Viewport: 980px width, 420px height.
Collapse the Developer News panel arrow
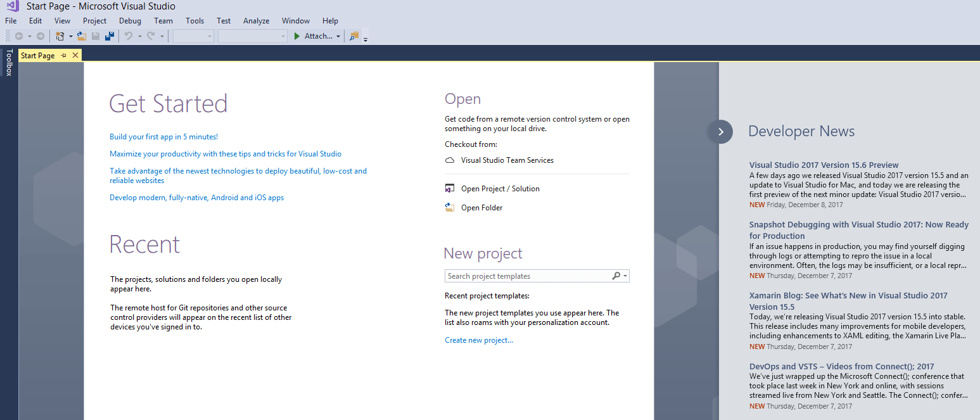point(720,132)
